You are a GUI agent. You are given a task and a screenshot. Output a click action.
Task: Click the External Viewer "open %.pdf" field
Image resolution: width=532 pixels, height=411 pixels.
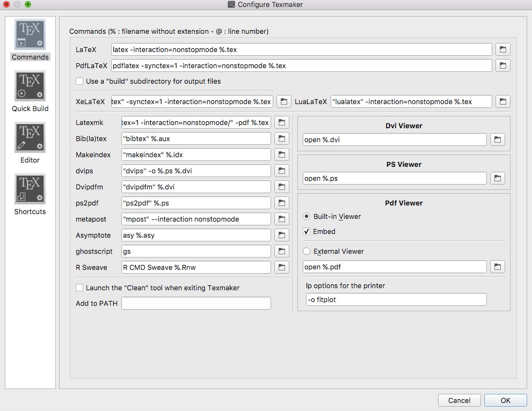point(395,267)
